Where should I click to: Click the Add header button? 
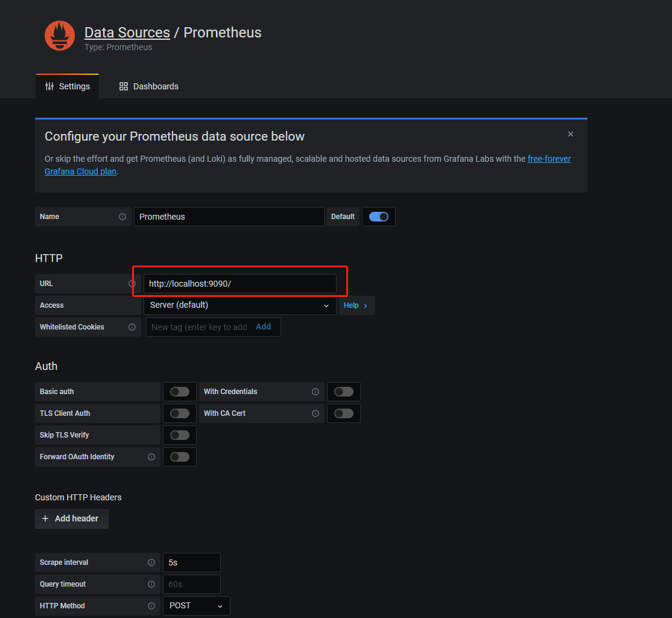(72, 519)
